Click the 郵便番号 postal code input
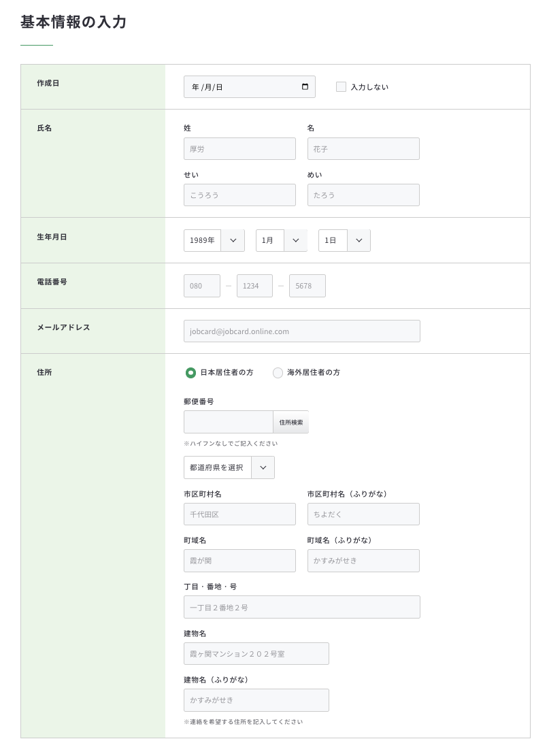The image size is (549, 756). 229,422
